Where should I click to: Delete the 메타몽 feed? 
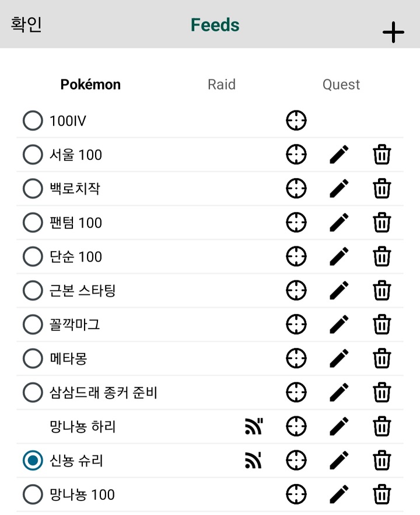click(381, 358)
